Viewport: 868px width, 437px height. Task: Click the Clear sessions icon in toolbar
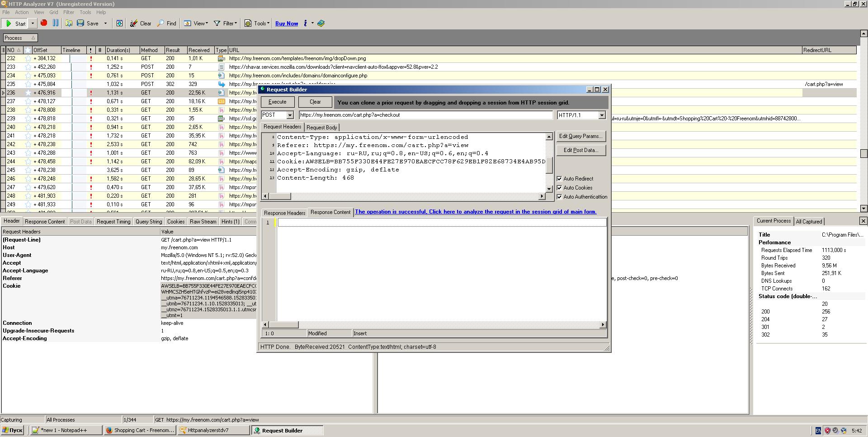[x=134, y=24]
